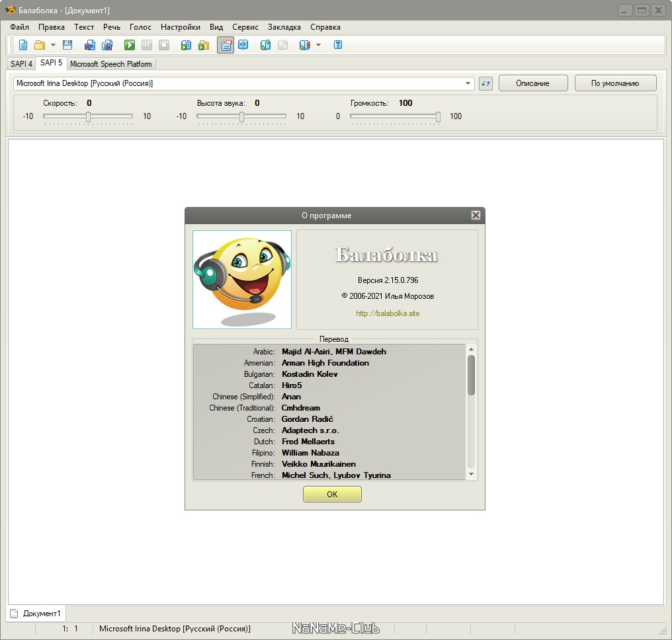Open the Правка menu

coord(52,27)
